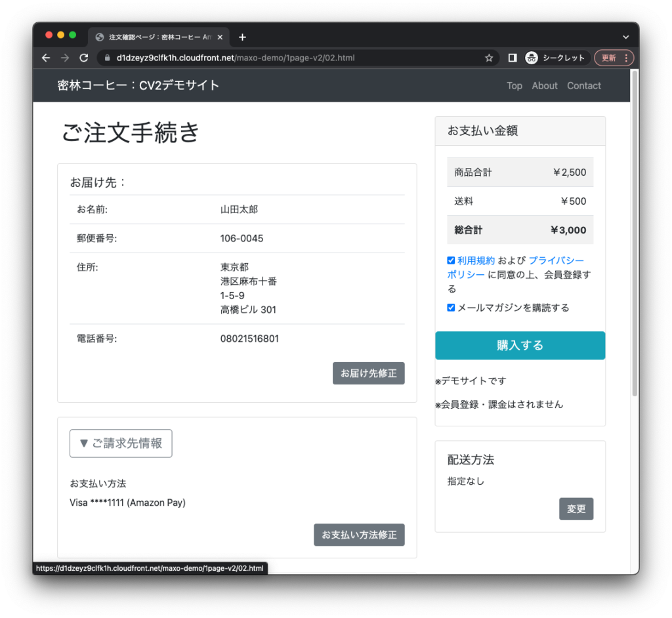The height and width of the screenshot is (618, 672).
Task: Click the page vertical scrollbar
Action: tap(635, 262)
